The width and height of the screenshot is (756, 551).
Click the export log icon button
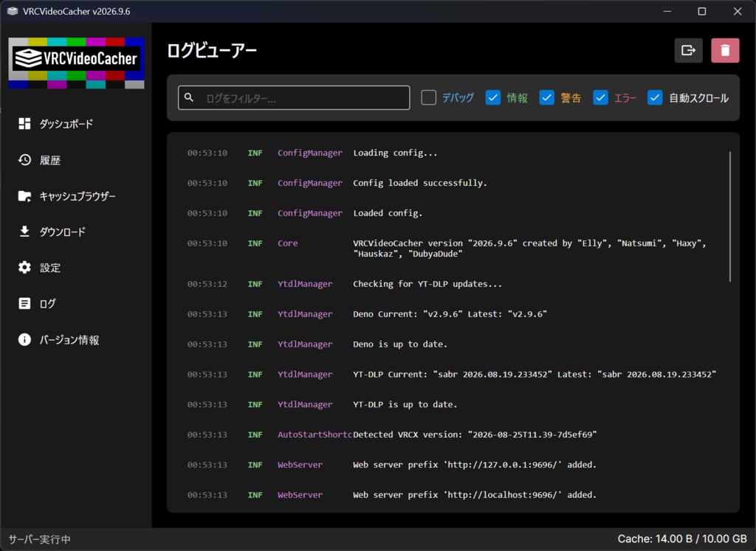click(x=688, y=51)
